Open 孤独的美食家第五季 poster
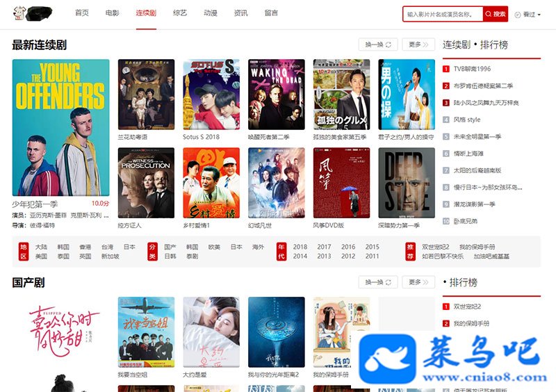Viewport: 556px width, 392px height. coord(341,95)
